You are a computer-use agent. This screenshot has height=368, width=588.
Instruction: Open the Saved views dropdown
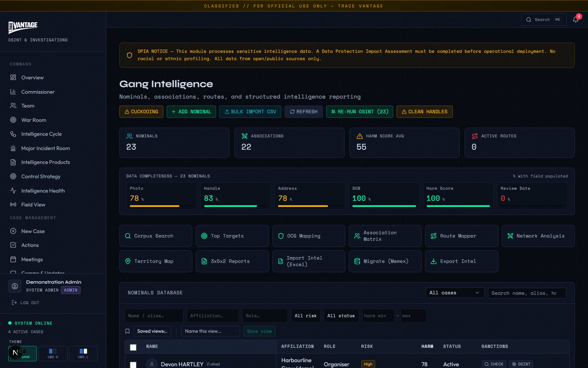tap(152, 331)
